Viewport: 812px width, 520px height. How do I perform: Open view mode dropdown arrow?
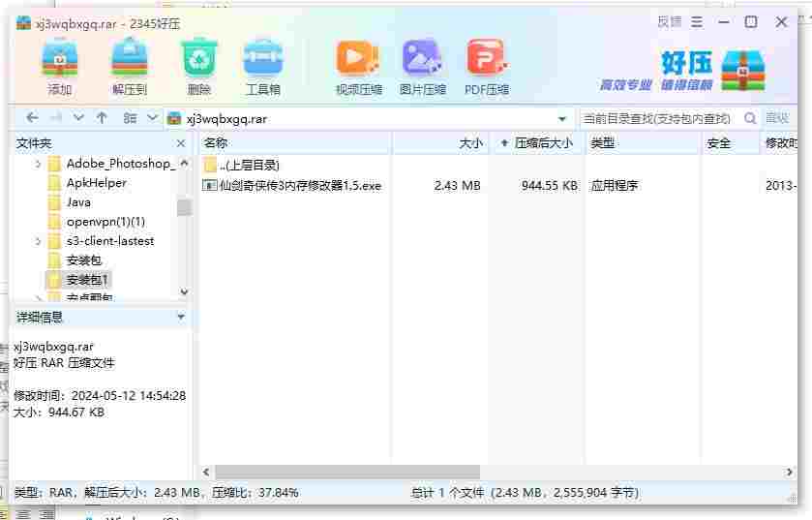[152, 118]
